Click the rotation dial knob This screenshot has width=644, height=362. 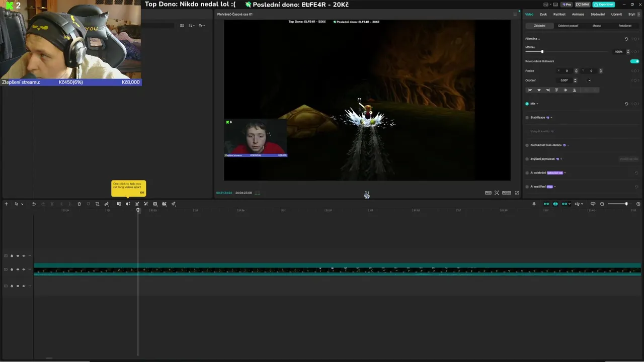(589, 80)
